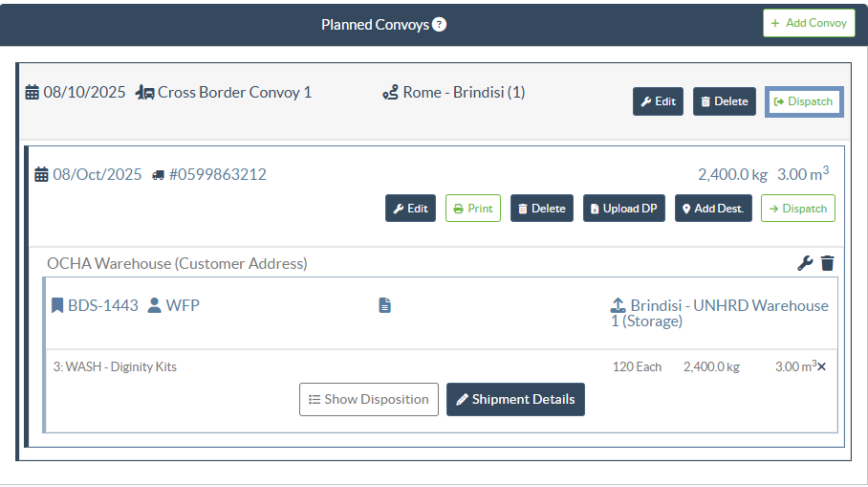
Task: Click the trash icon for OCHA Warehouse
Action: (828, 263)
